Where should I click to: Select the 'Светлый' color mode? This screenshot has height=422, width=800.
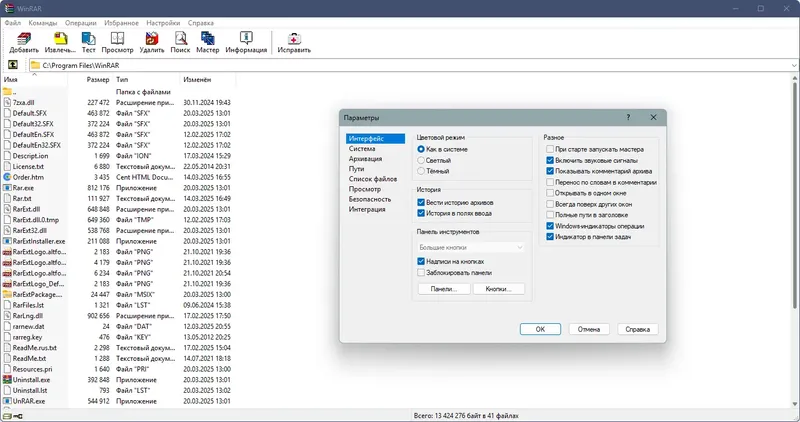[421, 160]
